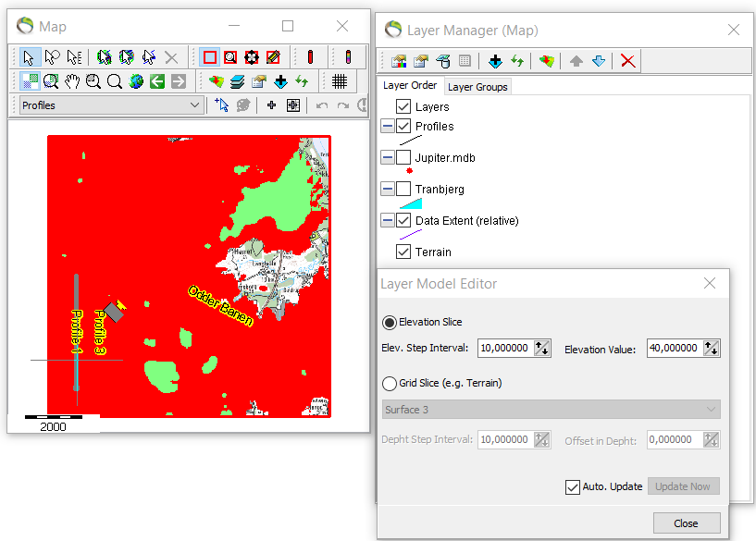Click the blue add layer arrow icon
The height and width of the screenshot is (541, 756).
click(x=494, y=61)
